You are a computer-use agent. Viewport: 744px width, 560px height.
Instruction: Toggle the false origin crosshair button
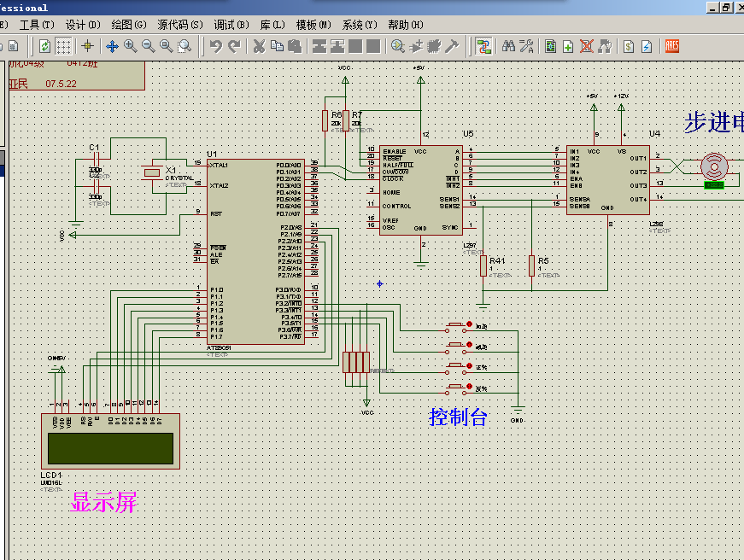[x=86, y=46]
